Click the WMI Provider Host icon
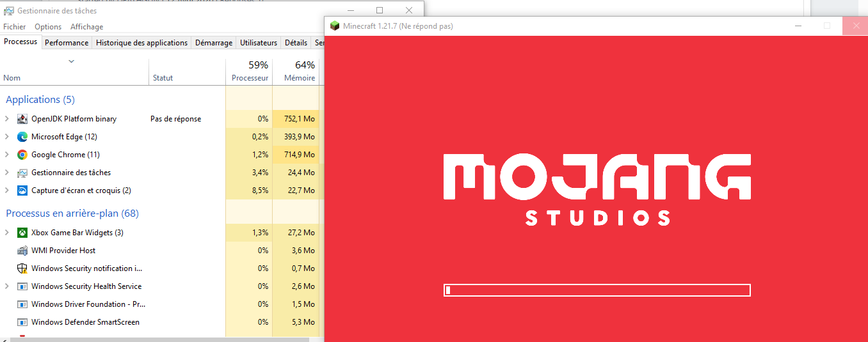 click(x=22, y=251)
